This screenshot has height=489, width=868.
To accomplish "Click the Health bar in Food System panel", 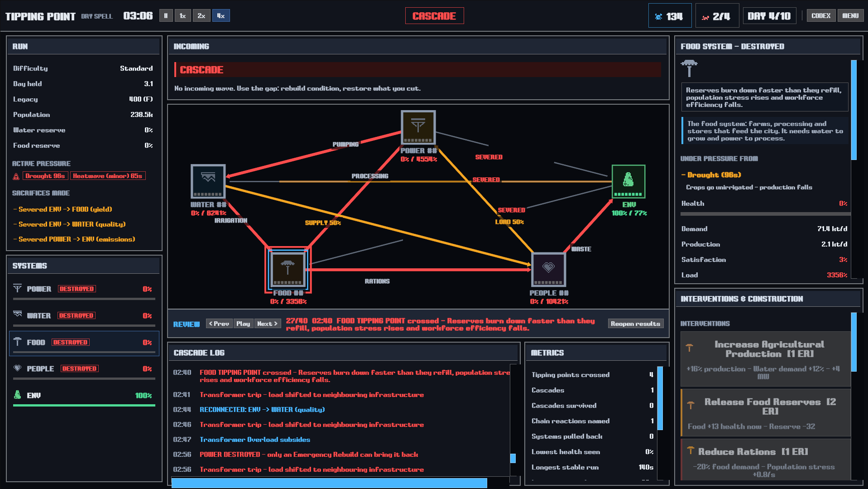I will 765,214.
